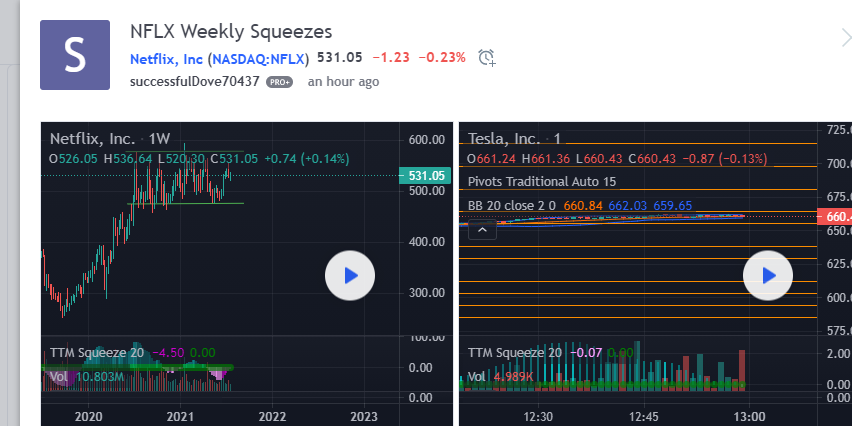Open the NFLX Weekly Squeezes idea title
This screenshot has width=852, height=426.
[x=231, y=32]
